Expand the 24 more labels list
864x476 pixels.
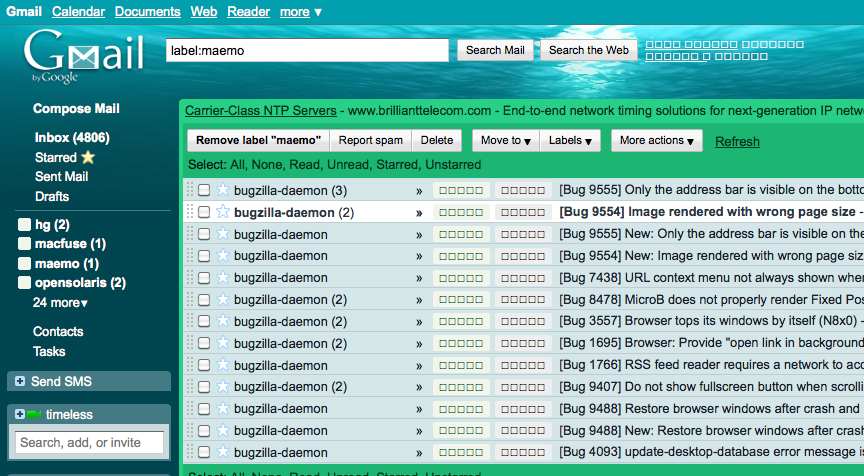click(x=60, y=302)
